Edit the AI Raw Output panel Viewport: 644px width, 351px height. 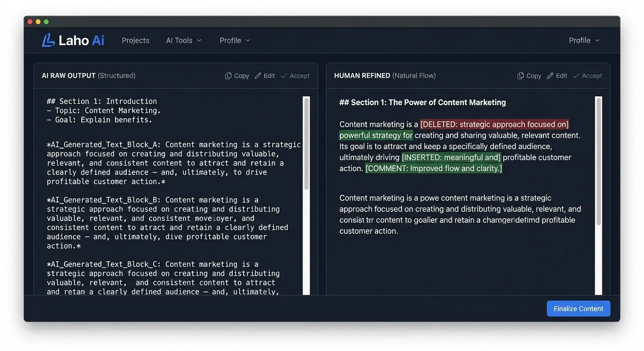point(265,76)
